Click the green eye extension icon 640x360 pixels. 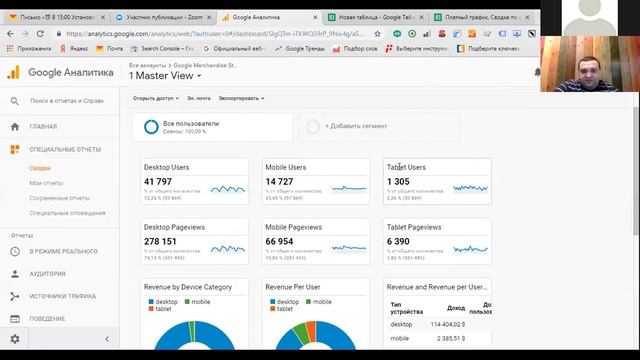(397, 34)
